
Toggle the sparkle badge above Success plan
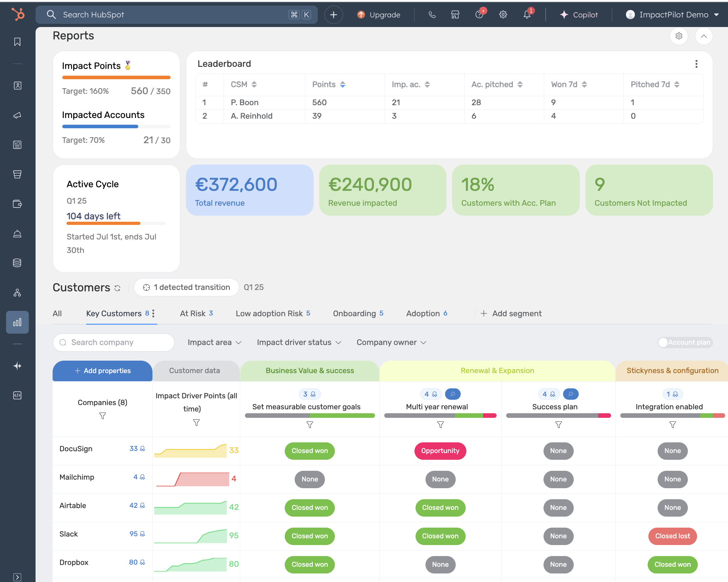(x=571, y=394)
